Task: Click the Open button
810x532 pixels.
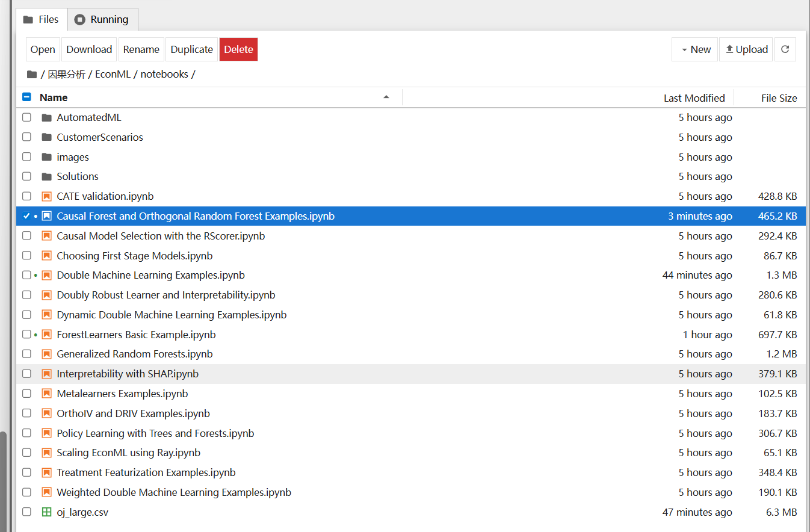Action: tap(43, 49)
